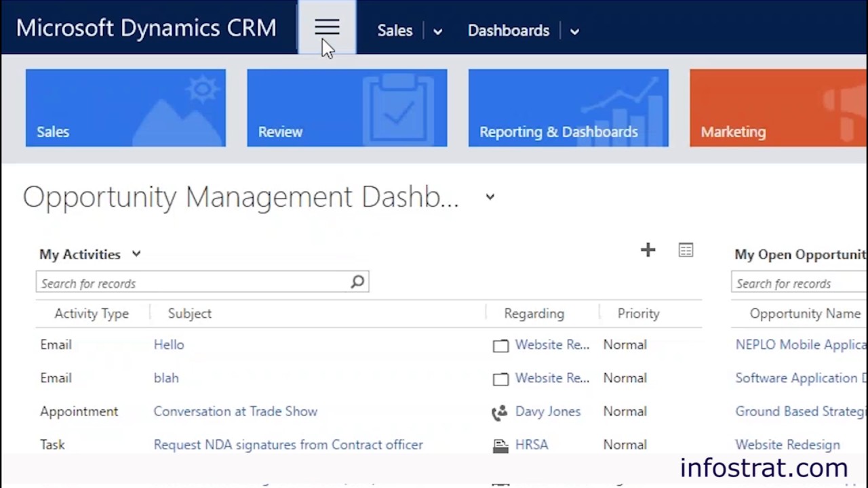This screenshot has height=488, width=868.
Task: Open the Conversation at Trade Show activity
Action: coord(235,411)
